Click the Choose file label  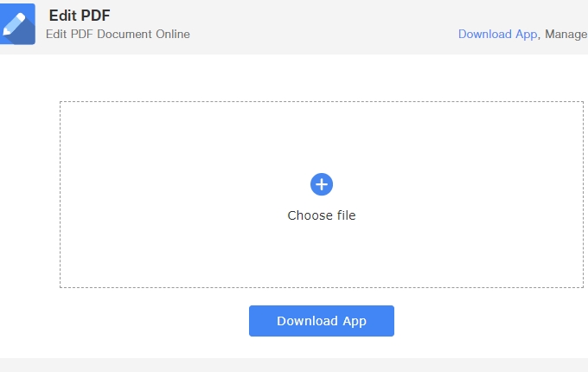322,215
